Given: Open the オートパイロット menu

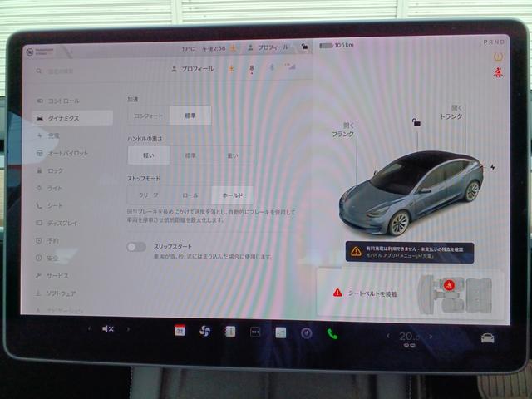Looking at the screenshot, I should tap(62, 153).
